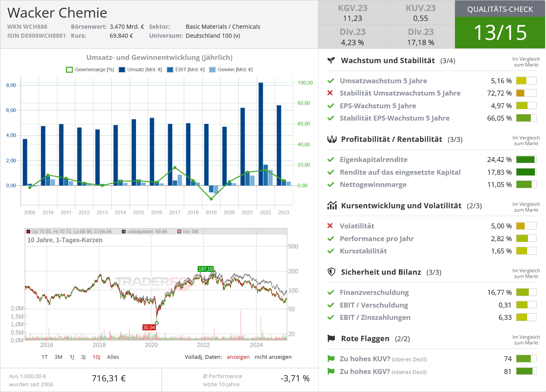Click the checkmark next to Eigenkapitalrendite
546x392 pixels.
[x=330, y=160]
